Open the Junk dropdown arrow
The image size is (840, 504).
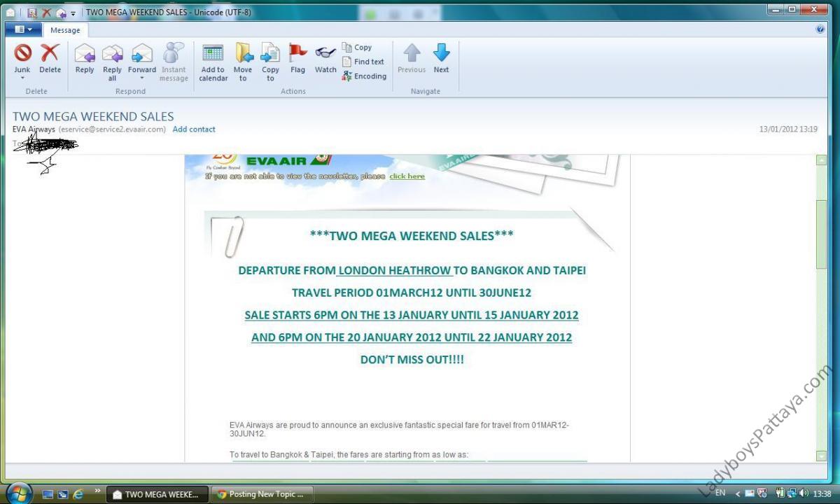tap(22, 78)
